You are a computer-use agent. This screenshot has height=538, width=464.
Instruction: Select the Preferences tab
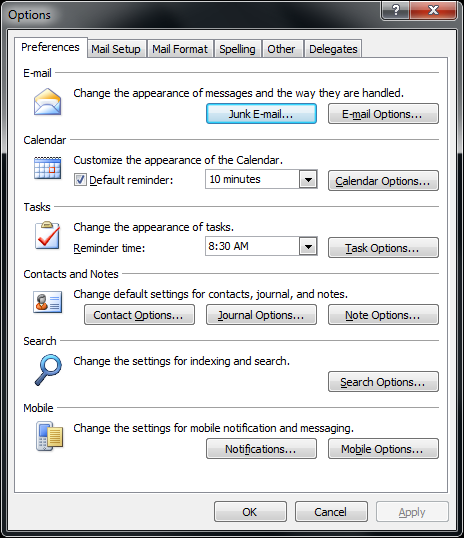coord(50,47)
